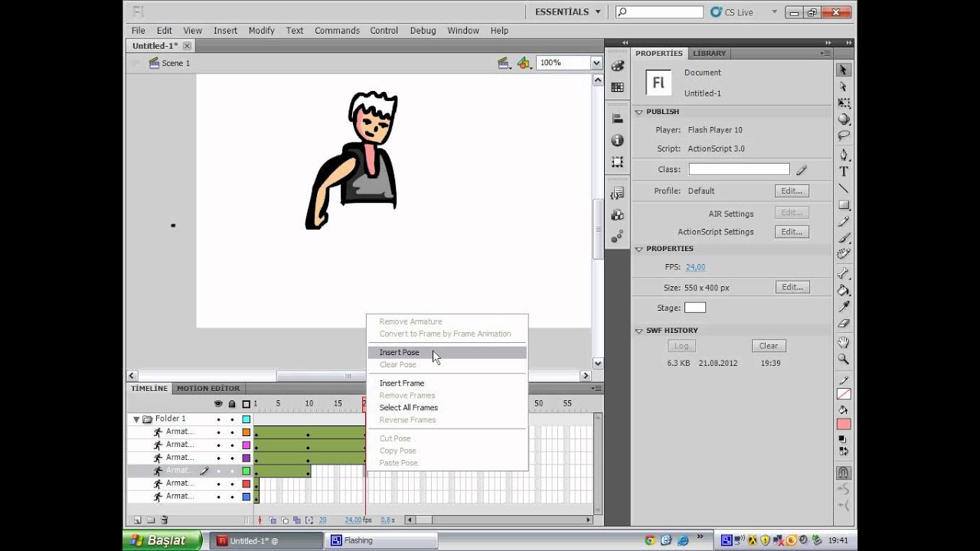The image size is (980, 551).
Task: Select the Text tool
Action: 844,171
